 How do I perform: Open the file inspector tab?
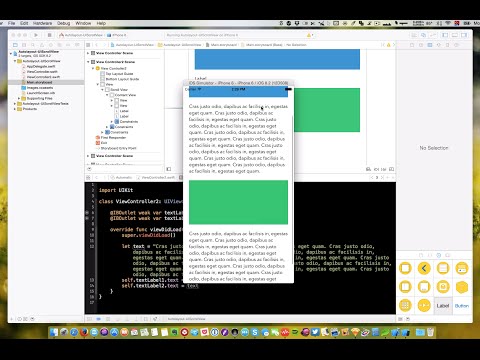tap(412, 45)
